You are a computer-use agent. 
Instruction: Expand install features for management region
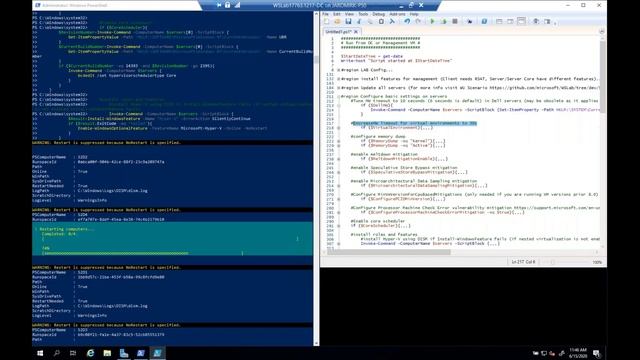point(338,79)
